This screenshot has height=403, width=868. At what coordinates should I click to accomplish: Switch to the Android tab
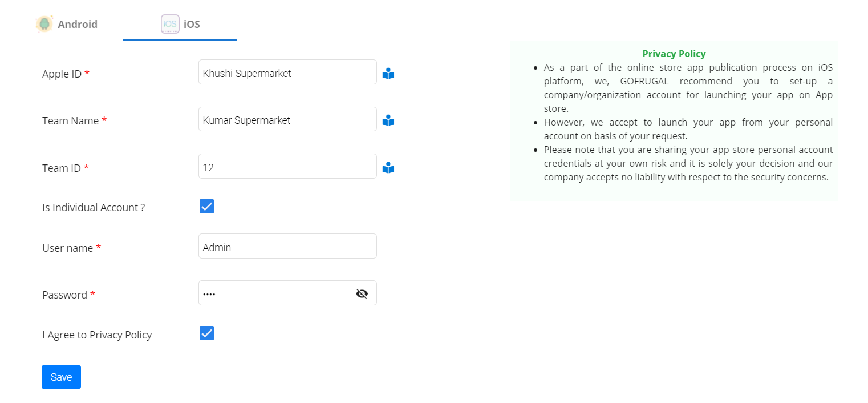[77, 25]
